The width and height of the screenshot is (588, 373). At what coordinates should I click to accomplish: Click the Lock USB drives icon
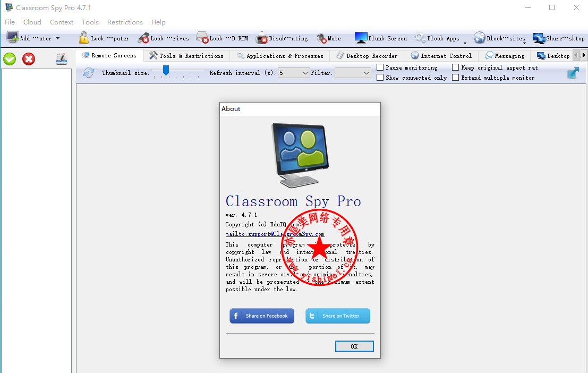click(x=143, y=38)
